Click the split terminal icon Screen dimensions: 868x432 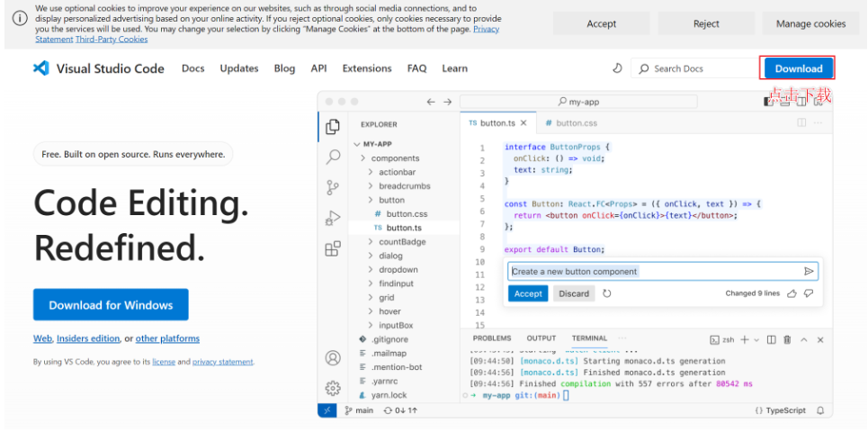771,339
